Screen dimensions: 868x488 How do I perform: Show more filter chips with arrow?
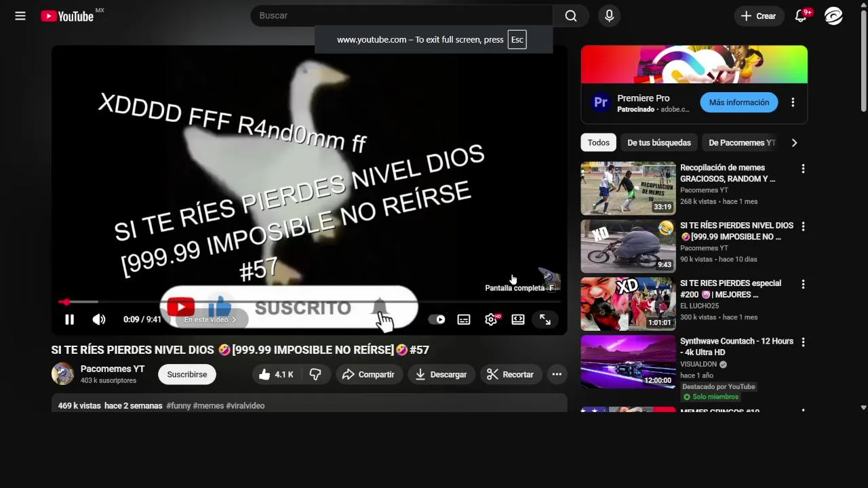coord(794,142)
